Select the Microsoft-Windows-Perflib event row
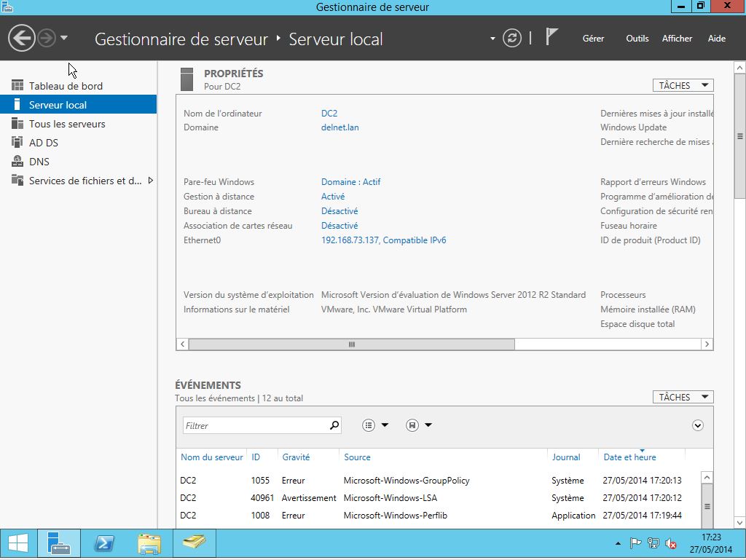 coord(438,516)
